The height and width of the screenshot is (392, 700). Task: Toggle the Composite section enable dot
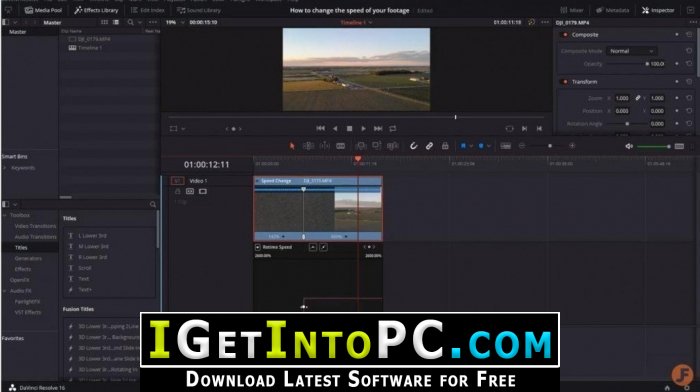click(565, 35)
